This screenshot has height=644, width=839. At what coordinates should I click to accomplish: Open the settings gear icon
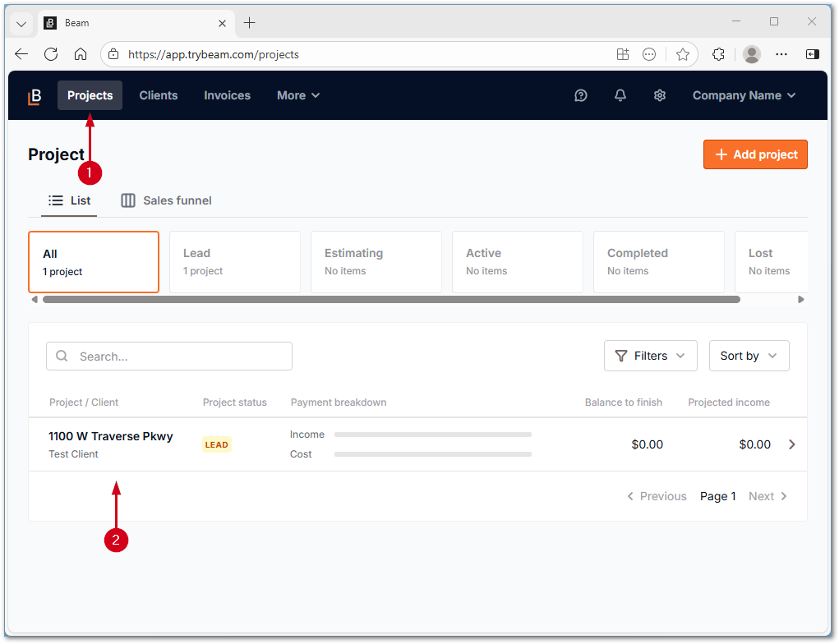click(x=660, y=95)
